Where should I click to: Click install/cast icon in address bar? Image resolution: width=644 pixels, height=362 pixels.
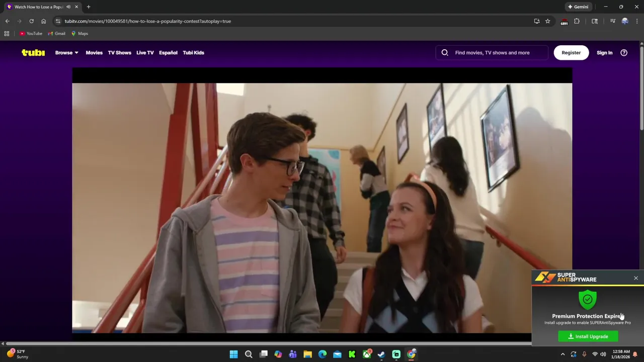pyautogui.click(x=537, y=21)
